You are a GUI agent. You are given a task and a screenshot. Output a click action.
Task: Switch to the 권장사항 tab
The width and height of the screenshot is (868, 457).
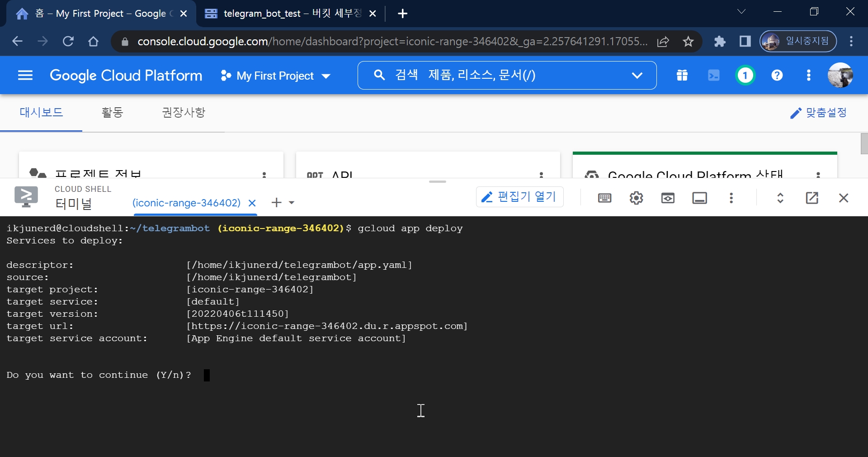coord(184,112)
